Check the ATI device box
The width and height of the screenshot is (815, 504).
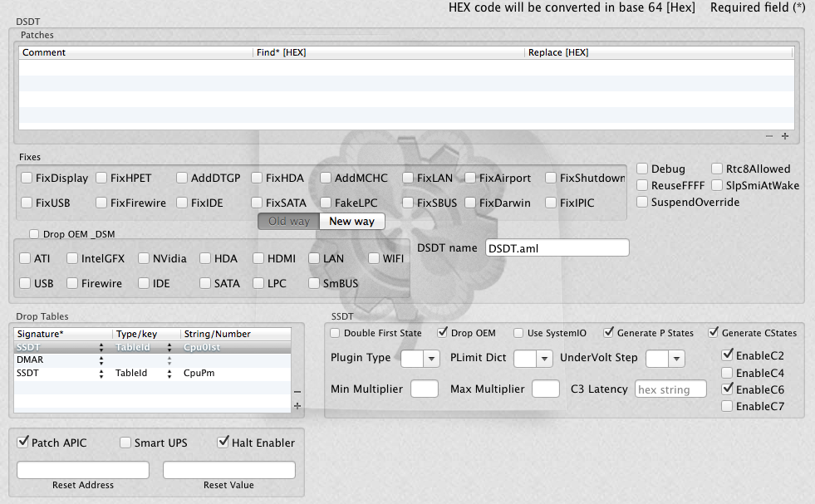25,258
